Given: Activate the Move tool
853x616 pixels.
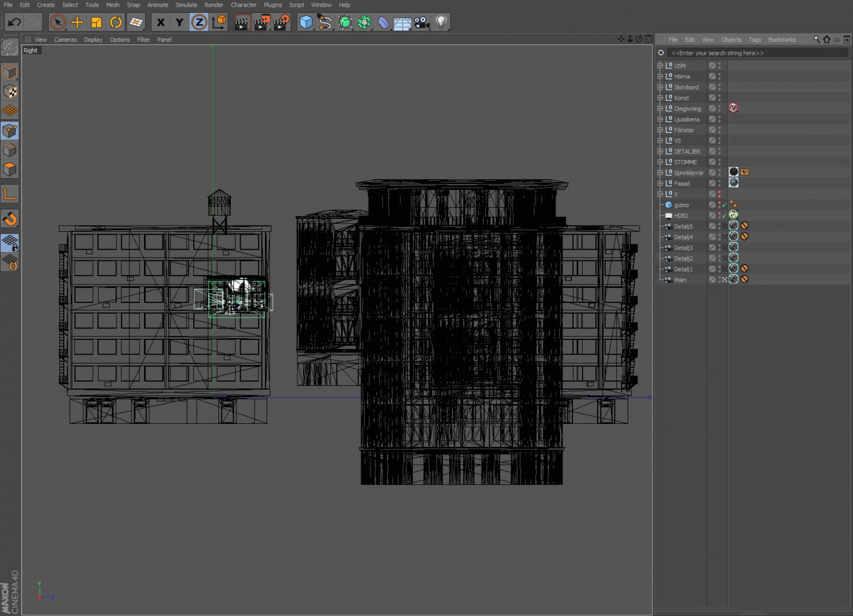Looking at the screenshot, I should pos(77,22).
